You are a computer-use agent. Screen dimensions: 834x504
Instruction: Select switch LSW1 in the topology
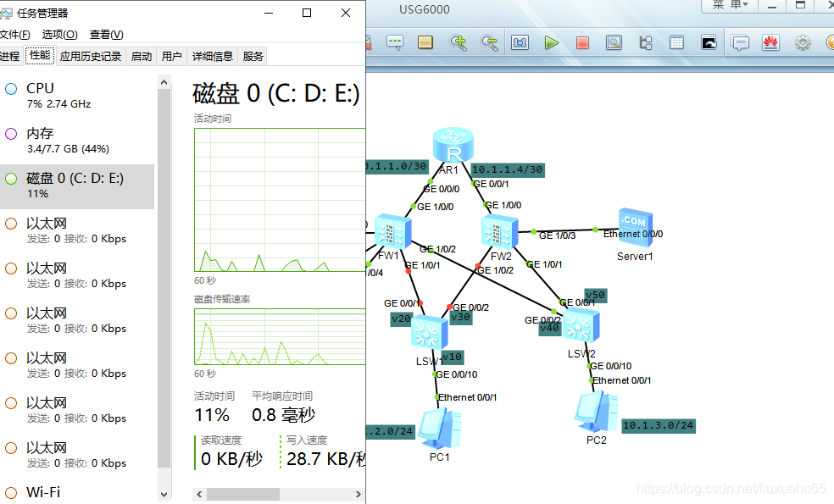point(429,333)
